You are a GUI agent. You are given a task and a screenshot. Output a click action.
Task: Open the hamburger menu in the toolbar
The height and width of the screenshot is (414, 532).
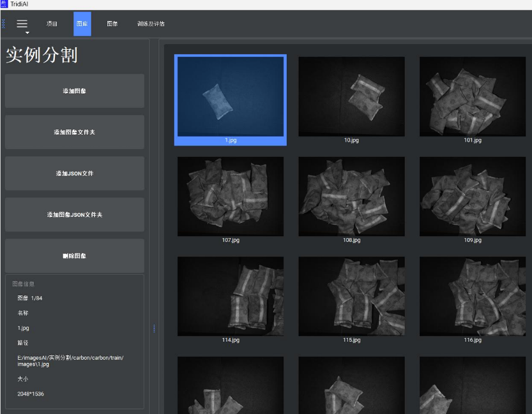pyautogui.click(x=22, y=24)
